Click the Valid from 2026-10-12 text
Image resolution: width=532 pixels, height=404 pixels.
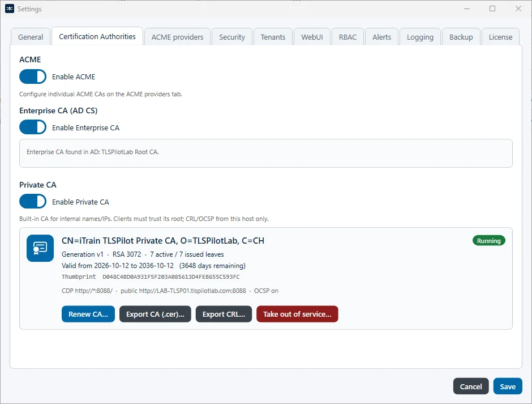tap(117, 266)
